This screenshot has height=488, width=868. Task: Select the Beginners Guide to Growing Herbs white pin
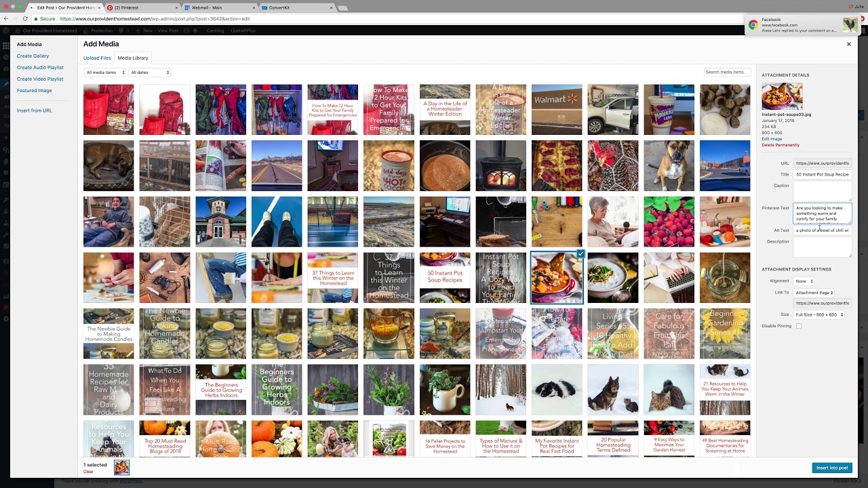coord(220,390)
